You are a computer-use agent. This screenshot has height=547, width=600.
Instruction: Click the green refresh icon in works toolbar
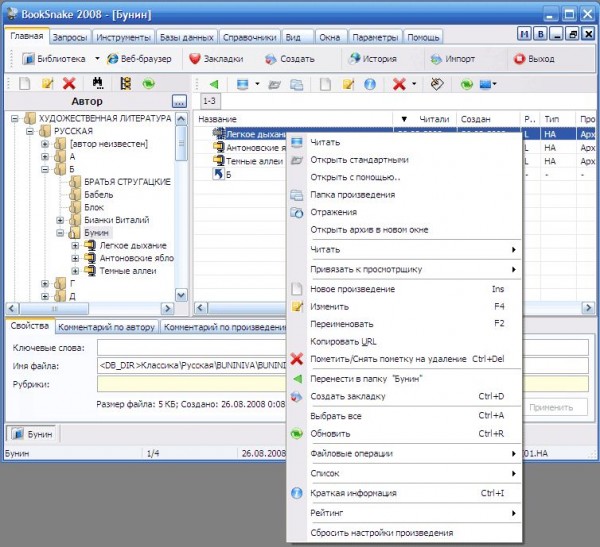[x=466, y=84]
